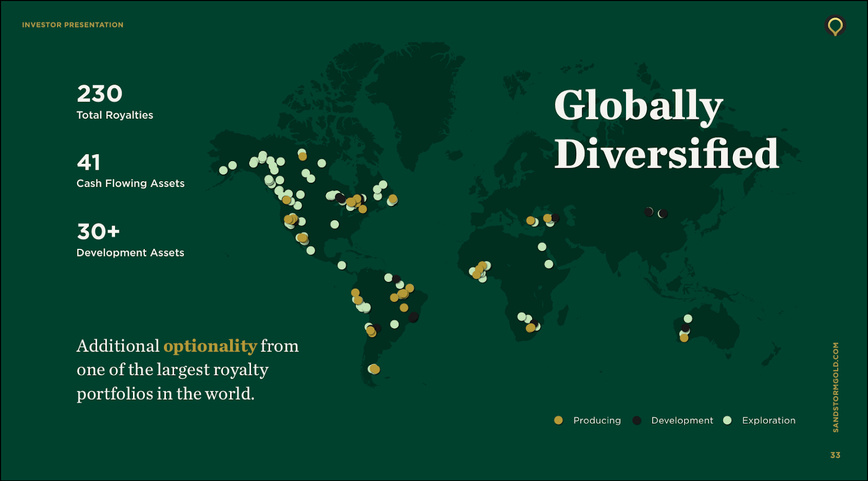Click the dark development marker on Brazil's east coast
This screenshot has height=481, width=868.
pos(413,317)
